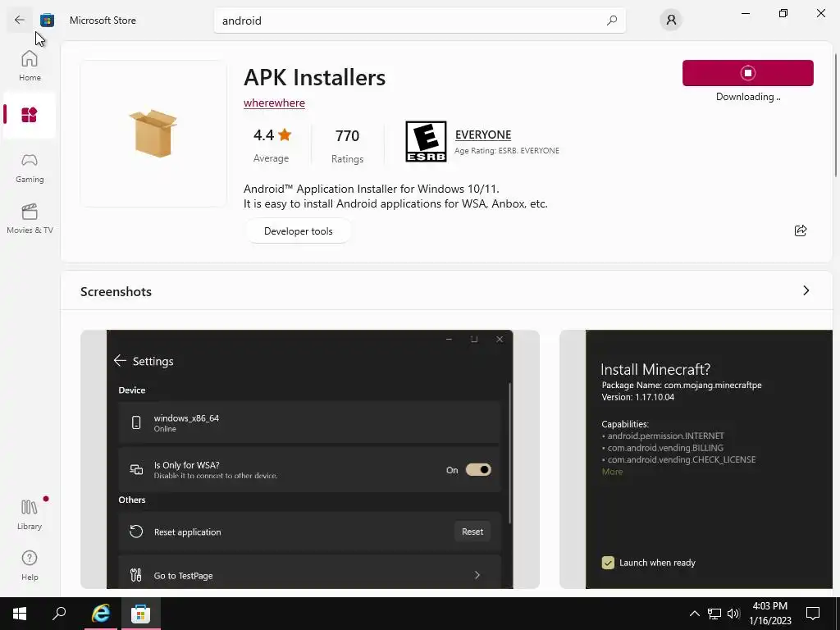Open taskbar search magnifier

59,614
